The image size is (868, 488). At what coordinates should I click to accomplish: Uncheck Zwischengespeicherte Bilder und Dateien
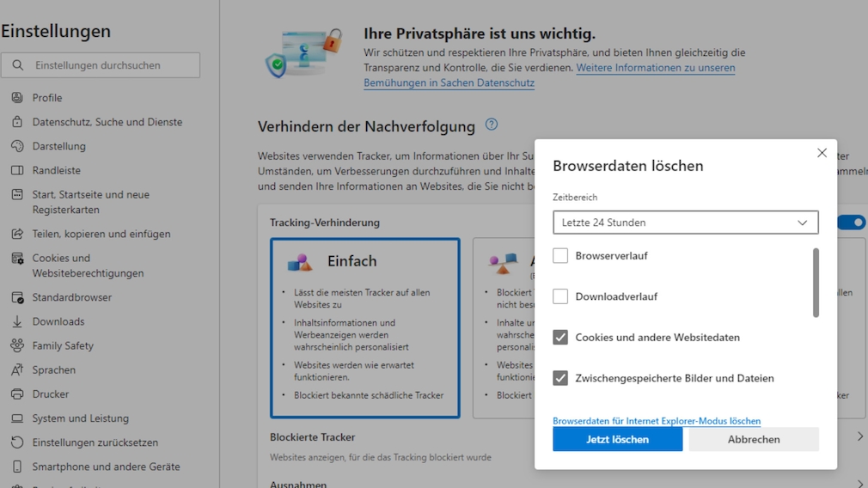click(560, 378)
